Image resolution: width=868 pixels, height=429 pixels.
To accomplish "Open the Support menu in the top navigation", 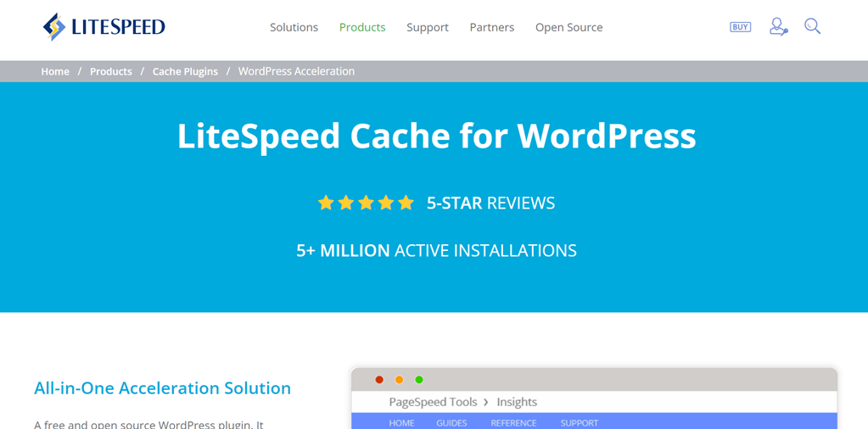I will pos(428,27).
